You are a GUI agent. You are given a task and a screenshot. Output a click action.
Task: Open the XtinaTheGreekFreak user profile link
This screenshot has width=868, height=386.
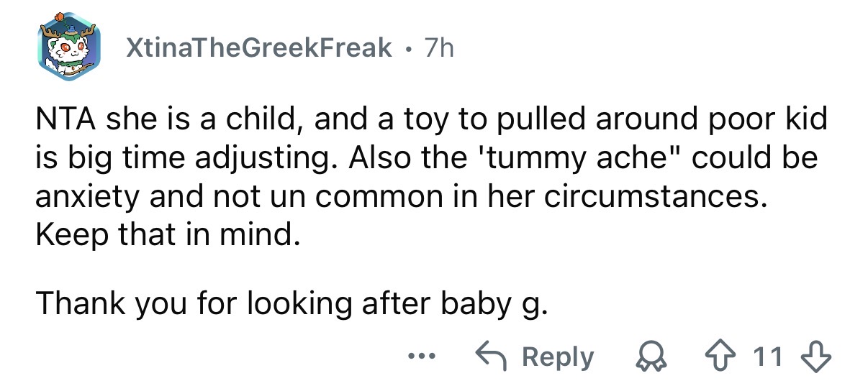[259, 48]
